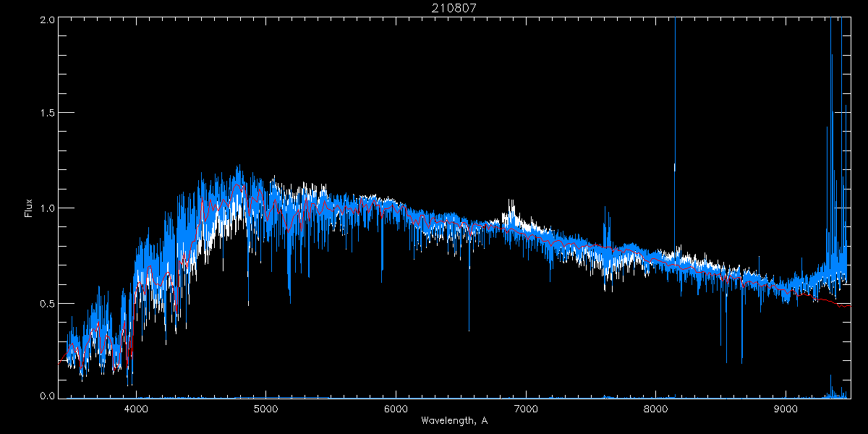Click the 9000 wavelength tick label

pyautogui.click(x=786, y=409)
